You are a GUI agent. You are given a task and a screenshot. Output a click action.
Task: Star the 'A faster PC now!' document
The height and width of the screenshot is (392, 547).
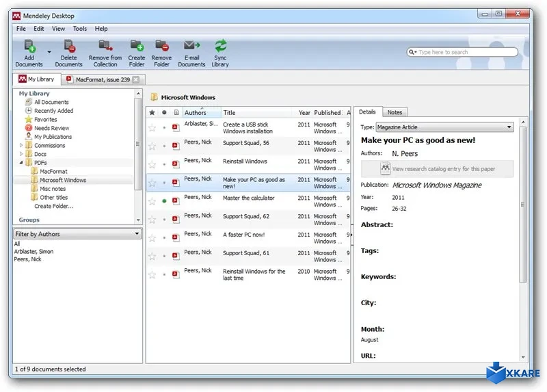point(152,238)
